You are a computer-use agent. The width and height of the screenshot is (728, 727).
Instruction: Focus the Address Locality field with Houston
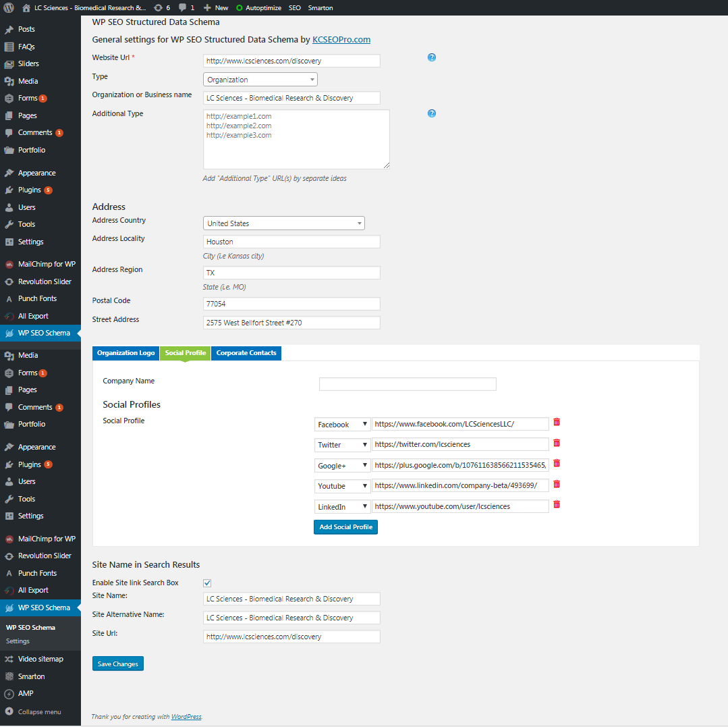tap(291, 242)
